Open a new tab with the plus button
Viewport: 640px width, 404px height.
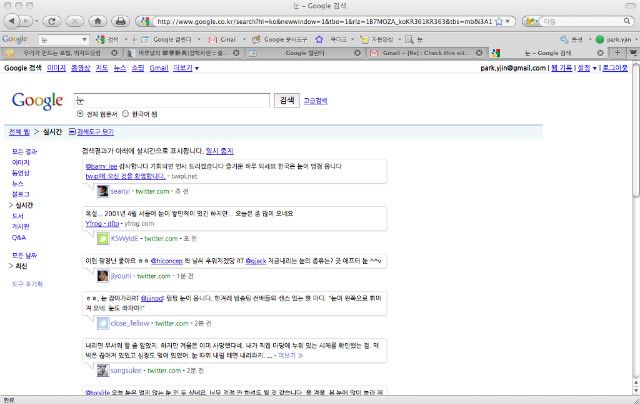pos(617,53)
